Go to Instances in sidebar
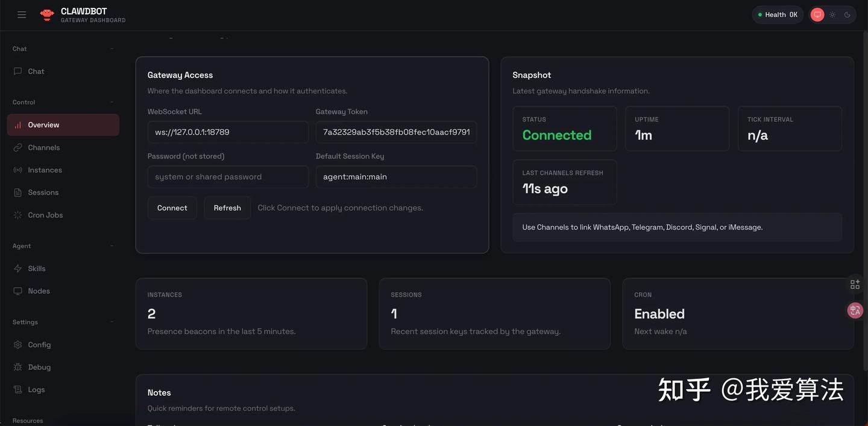 [45, 170]
